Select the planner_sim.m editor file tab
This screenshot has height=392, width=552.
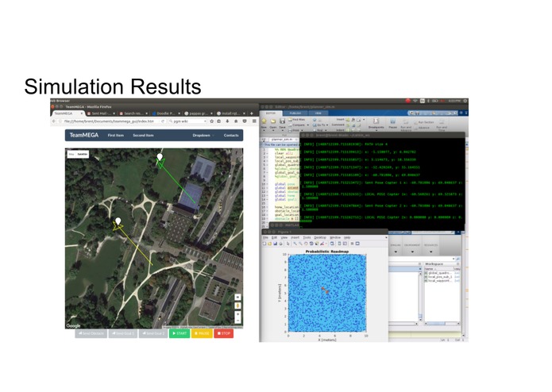[x=283, y=139]
